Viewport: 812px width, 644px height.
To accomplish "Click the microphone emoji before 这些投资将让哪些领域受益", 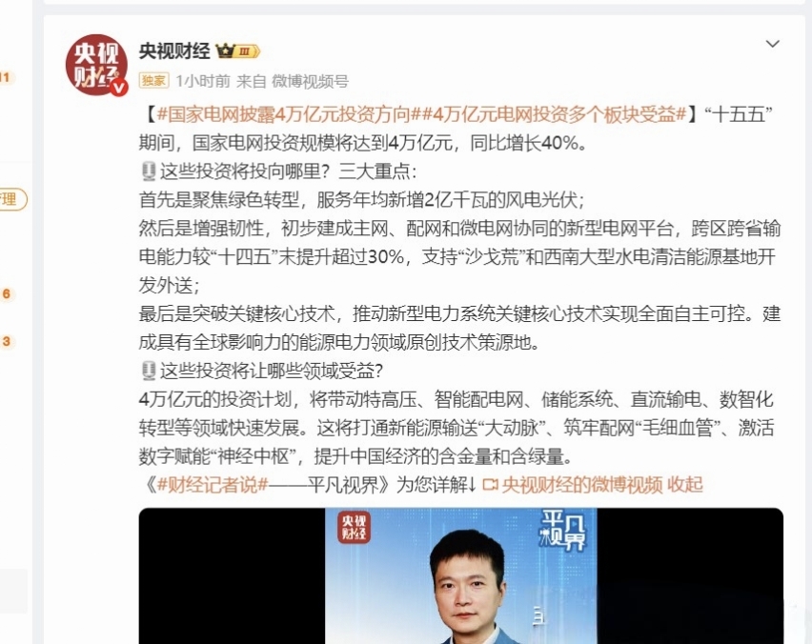I will (x=149, y=372).
